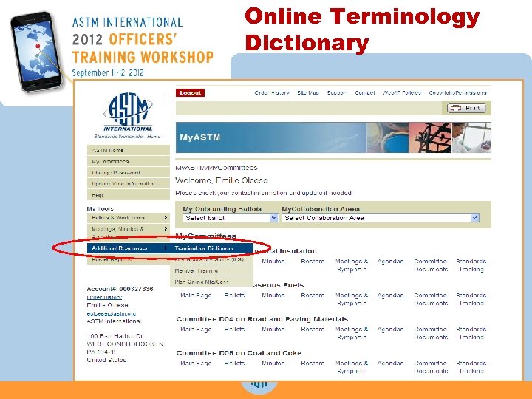Open Minutes for Gaseous Fuels committee
The image size is (532, 399).
point(273,295)
